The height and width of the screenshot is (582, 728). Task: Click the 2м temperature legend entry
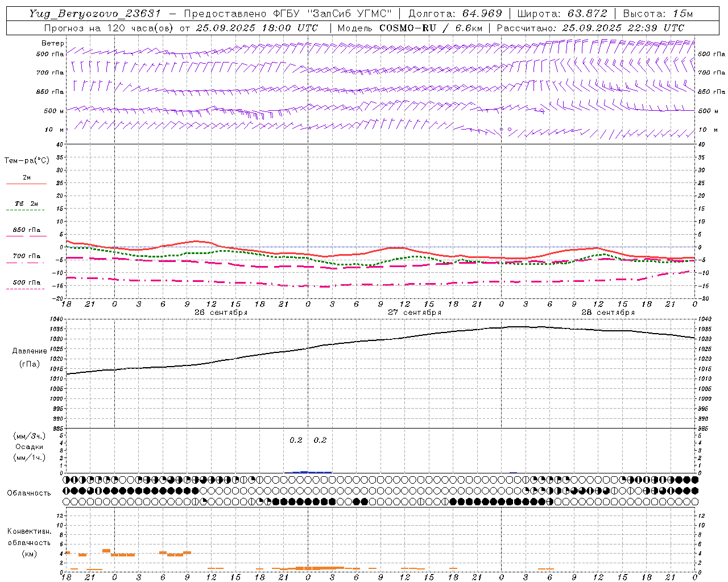27,178
